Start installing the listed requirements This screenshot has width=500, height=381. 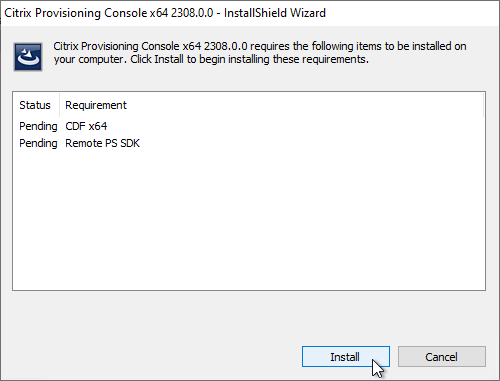pyautogui.click(x=346, y=357)
